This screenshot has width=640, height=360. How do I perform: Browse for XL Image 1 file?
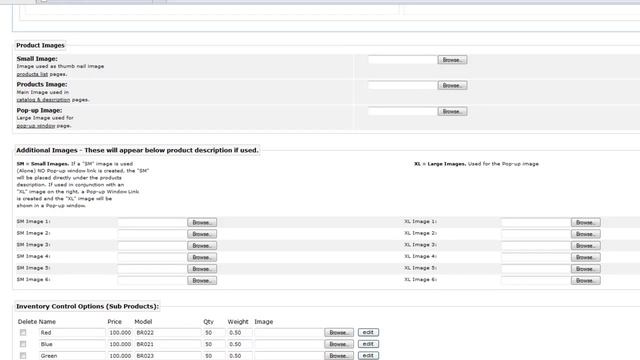click(x=586, y=222)
